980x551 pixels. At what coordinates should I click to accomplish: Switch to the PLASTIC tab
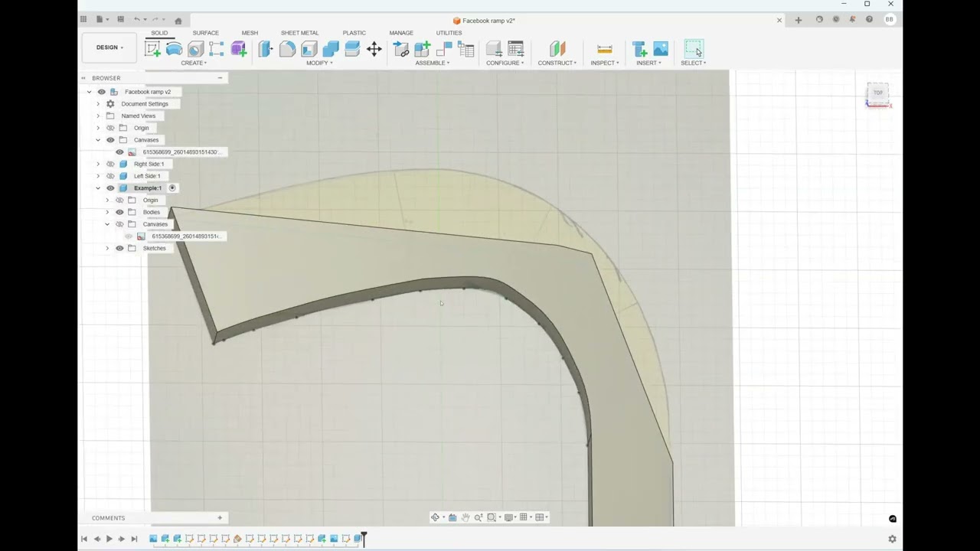[x=354, y=33]
